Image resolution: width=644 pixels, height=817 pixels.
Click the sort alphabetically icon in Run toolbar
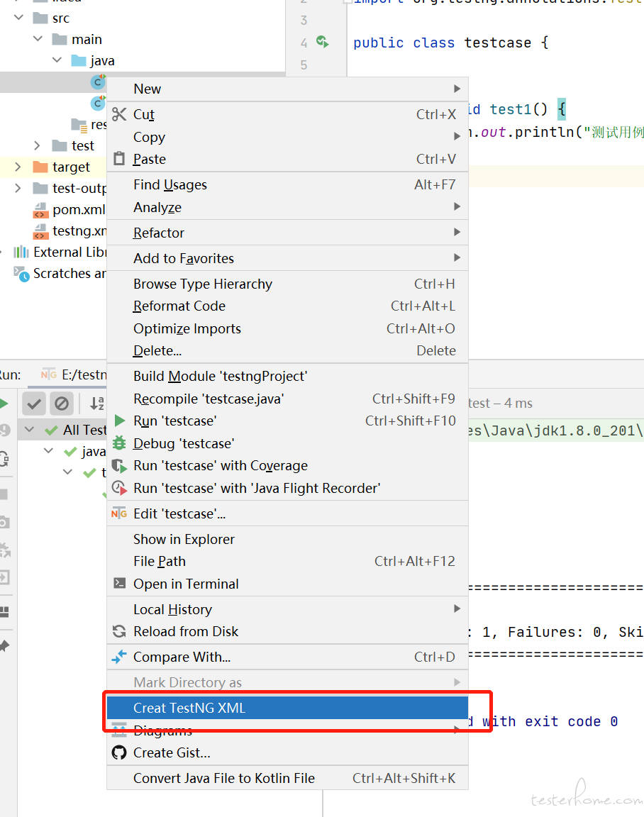(x=97, y=404)
